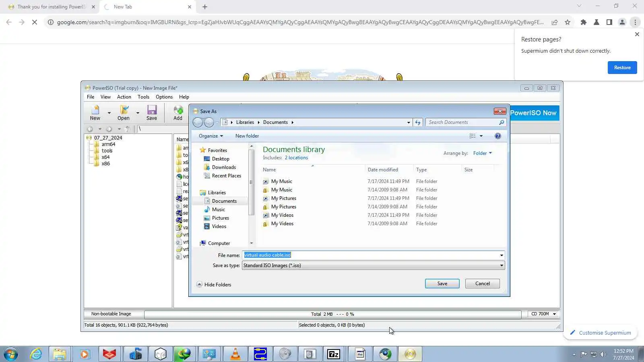This screenshot has width=644, height=362.
Task: Select Music library in navigation pane
Action: point(219,210)
